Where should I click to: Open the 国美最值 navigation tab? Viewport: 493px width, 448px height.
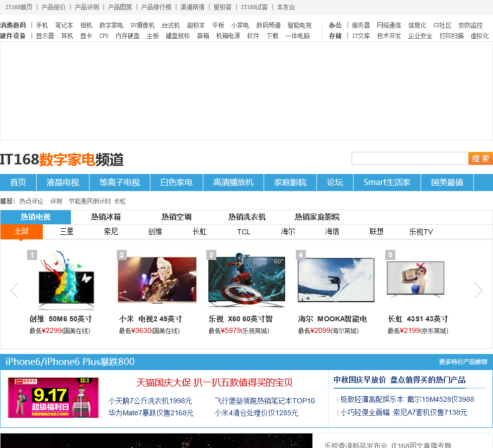(x=447, y=183)
